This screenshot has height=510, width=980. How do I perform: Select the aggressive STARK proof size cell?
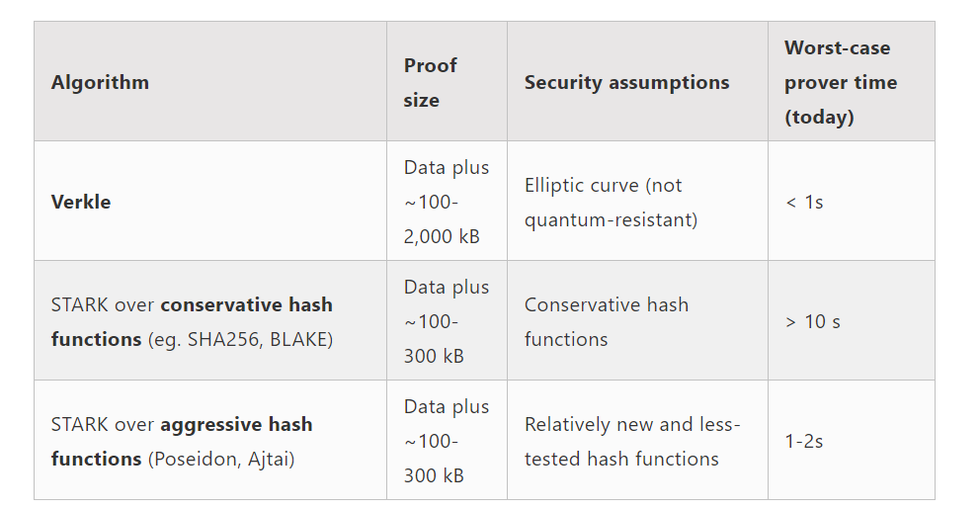pos(447,440)
